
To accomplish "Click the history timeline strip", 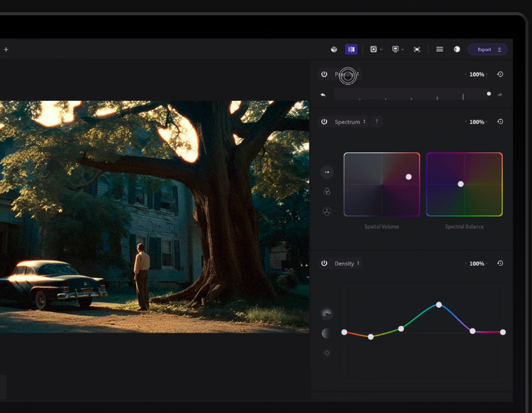I will pyautogui.click(x=412, y=94).
